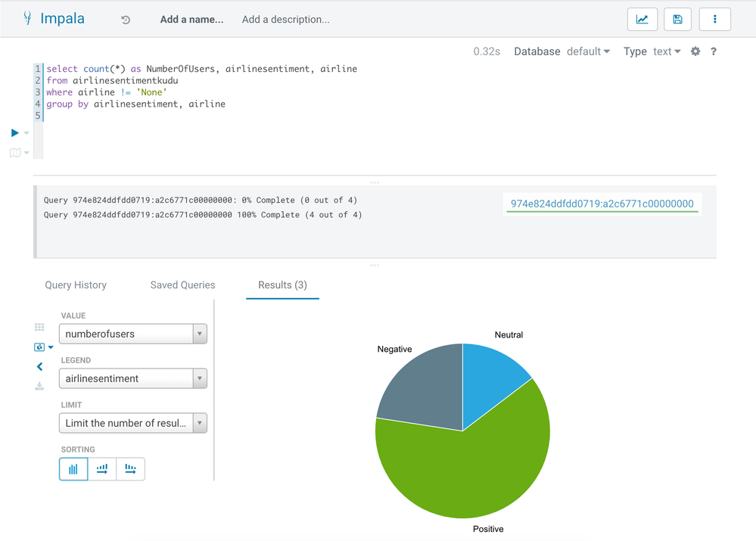
Task: Toggle descending sort order
Action: 130,469
